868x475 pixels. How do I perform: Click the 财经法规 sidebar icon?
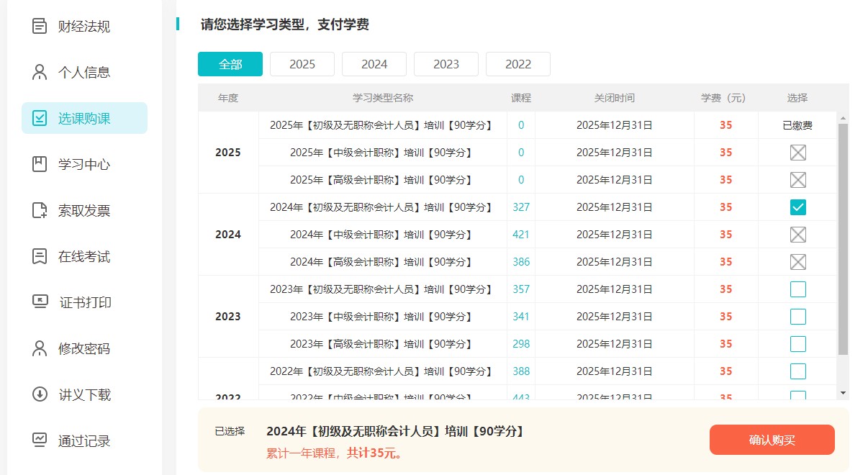[40, 27]
